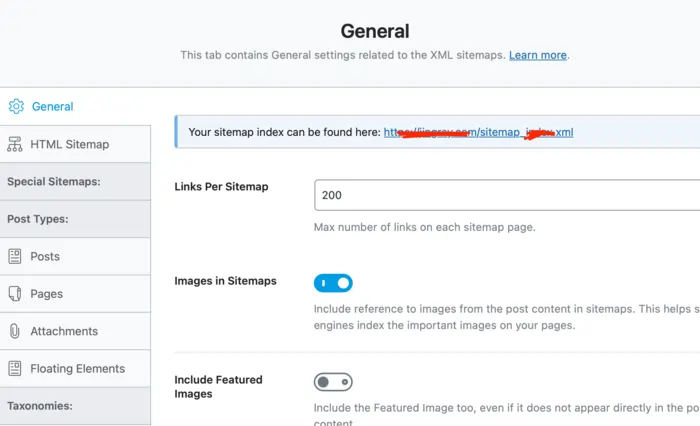Open the HTML Sitemap tab
Viewport: 700px width, 426px height.
pos(69,144)
